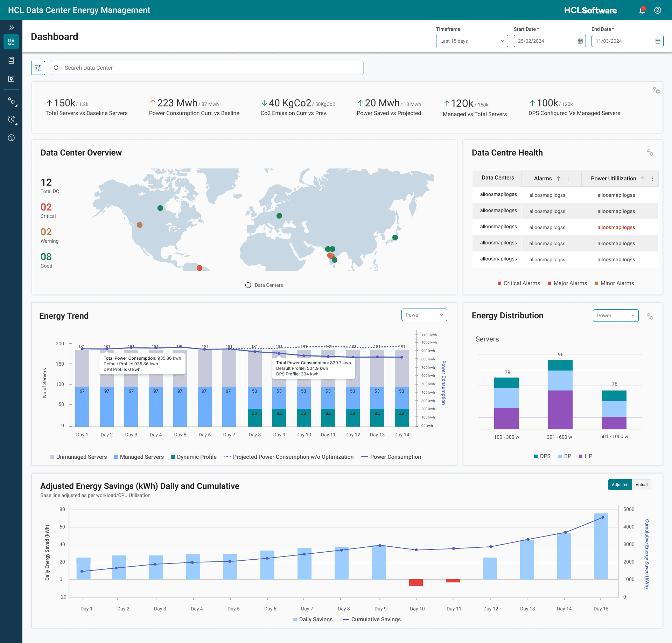672x643 pixels.
Task: Open the Power Utilization column options menu
Action: click(652, 179)
